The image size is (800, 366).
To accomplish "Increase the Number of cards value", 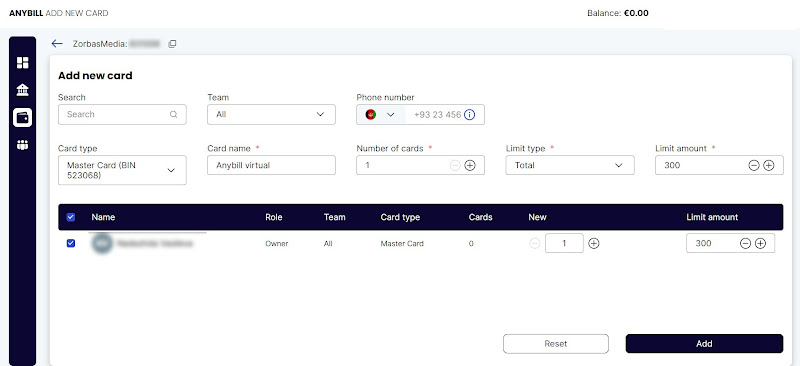I will coord(470,165).
